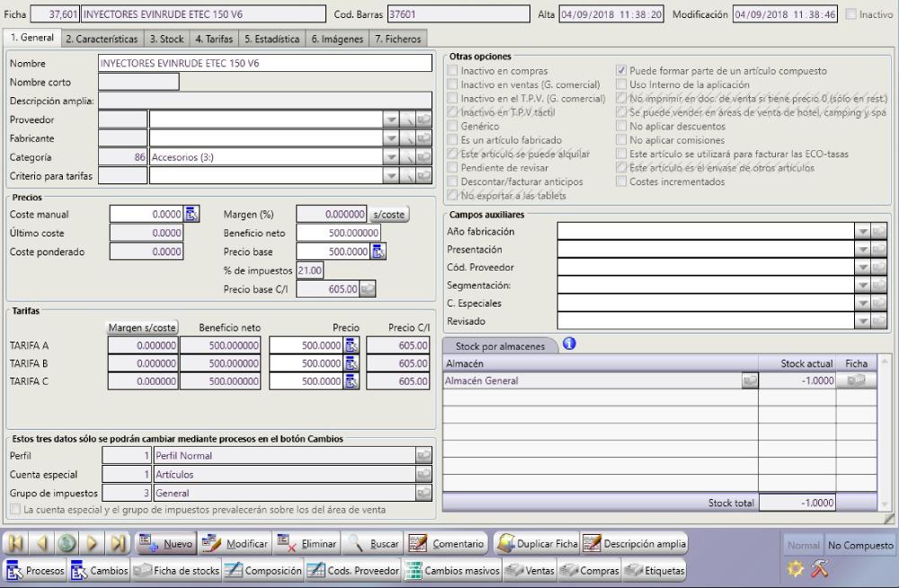Open calculator icon beside Coste manual
Screen dimensions: 899x588
pyautogui.click(x=191, y=214)
